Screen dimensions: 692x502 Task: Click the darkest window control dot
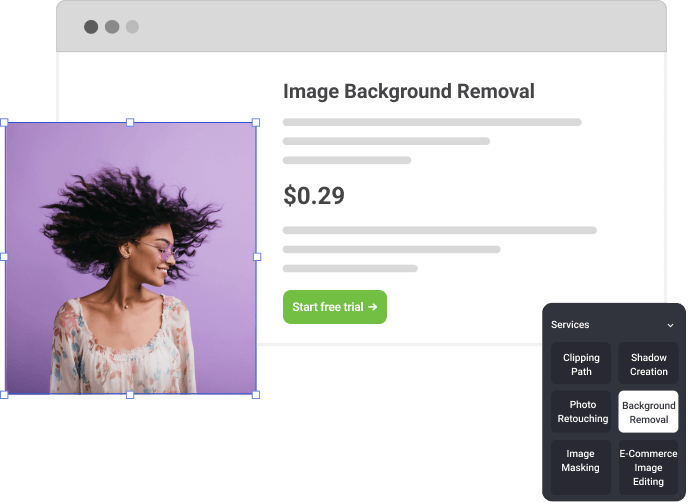click(x=91, y=27)
